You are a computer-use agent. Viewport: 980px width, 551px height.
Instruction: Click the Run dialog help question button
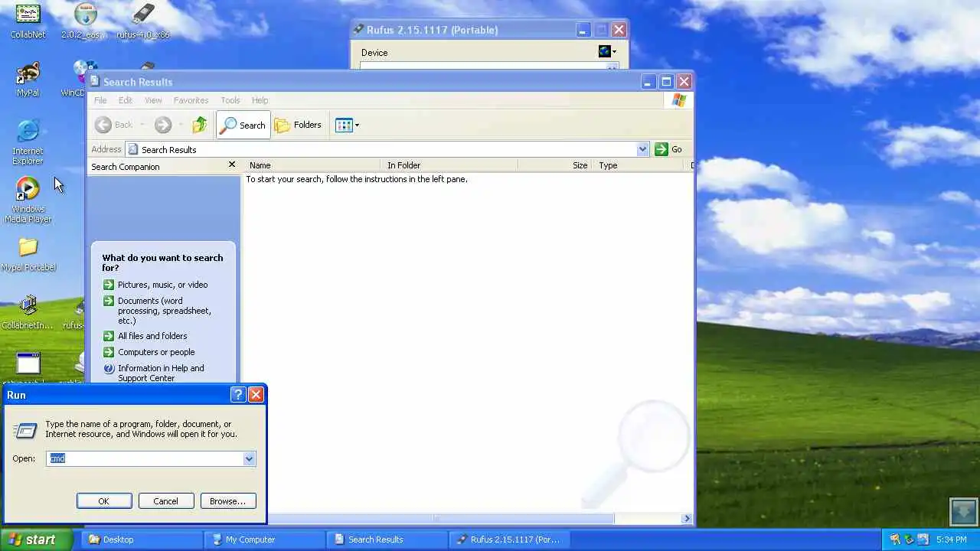click(238, 394)
